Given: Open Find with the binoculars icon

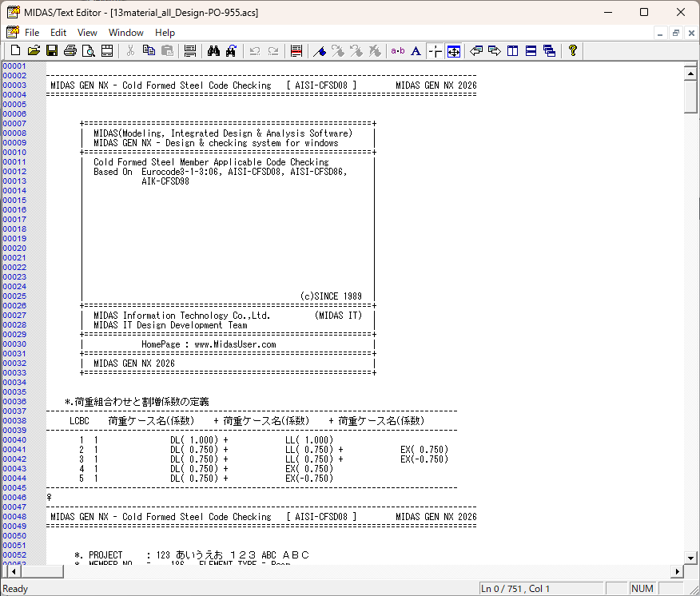Looking at the screenshot, I should pyautogui.click(x=213, y=51).
